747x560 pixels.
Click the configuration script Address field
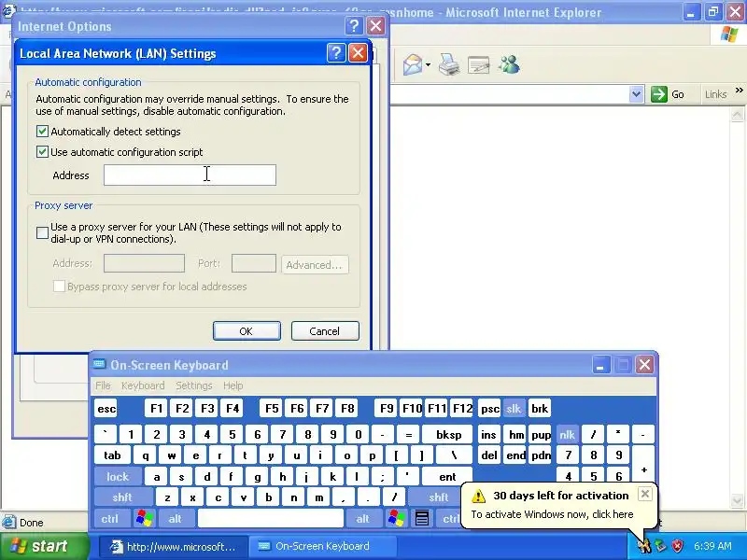point(190,175)
